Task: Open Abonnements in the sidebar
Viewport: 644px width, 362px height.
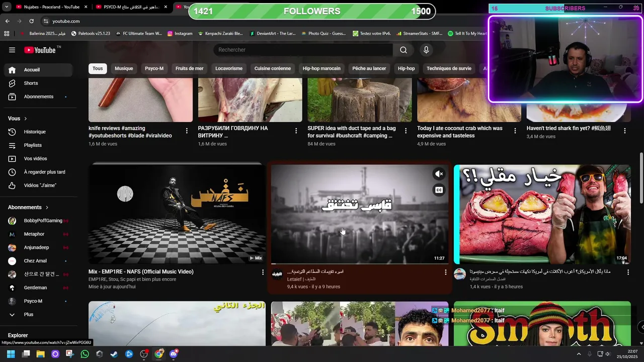Action: [x=38, y=97]
